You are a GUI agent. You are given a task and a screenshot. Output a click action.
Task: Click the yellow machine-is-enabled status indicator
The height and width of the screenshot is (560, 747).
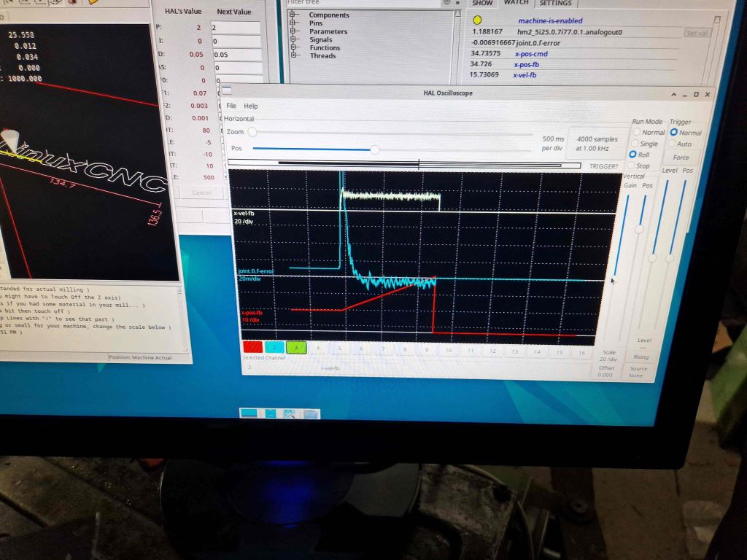[x=477, y=20]
